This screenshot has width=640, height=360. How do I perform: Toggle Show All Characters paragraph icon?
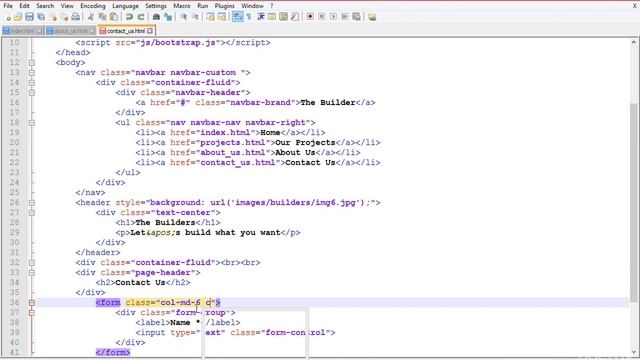[249, 17]
